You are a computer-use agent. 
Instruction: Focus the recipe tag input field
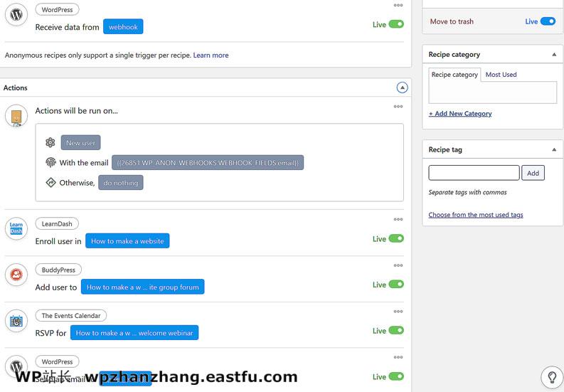[474, 173]
